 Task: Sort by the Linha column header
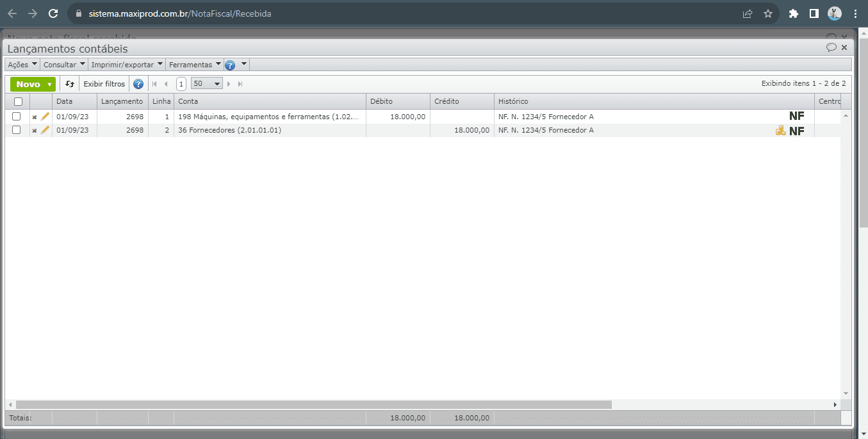tap(161, 101)
